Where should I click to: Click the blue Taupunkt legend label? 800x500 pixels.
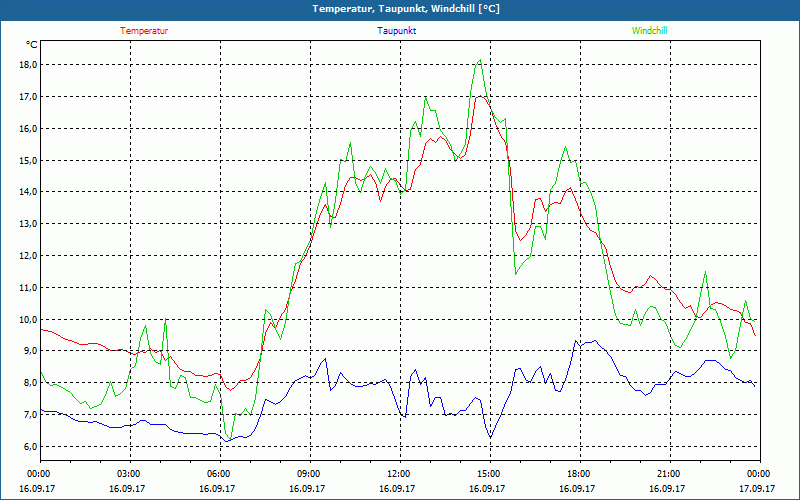397,31
